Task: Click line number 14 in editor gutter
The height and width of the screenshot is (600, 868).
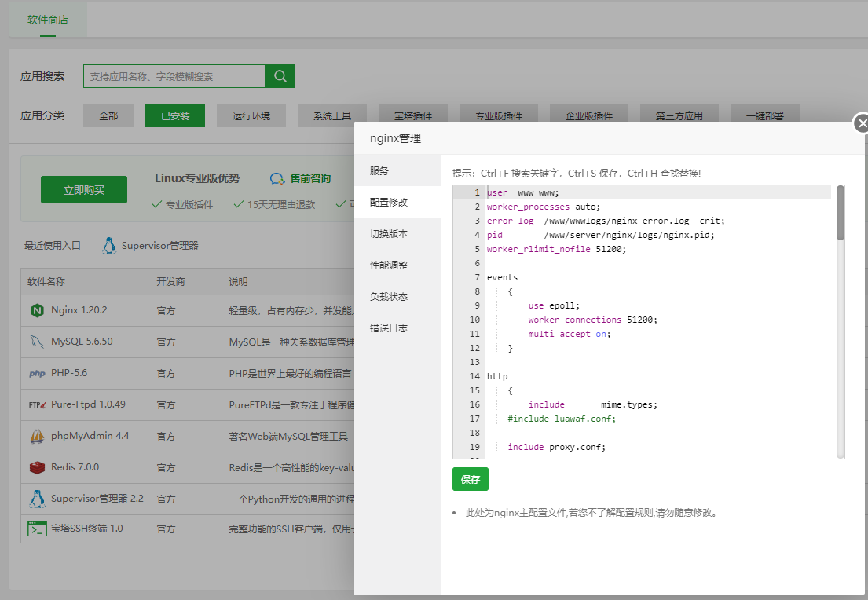Action: [474, 376]
